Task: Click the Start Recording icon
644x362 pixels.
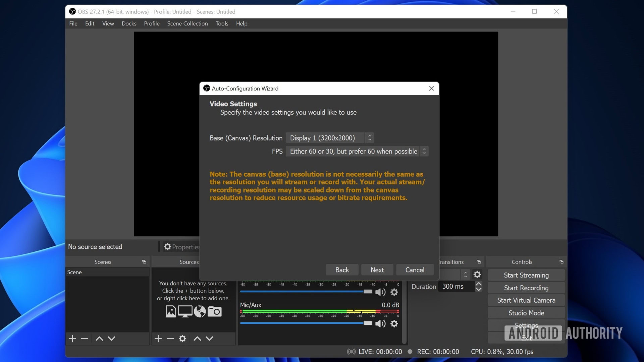Action: pos(526,288)
